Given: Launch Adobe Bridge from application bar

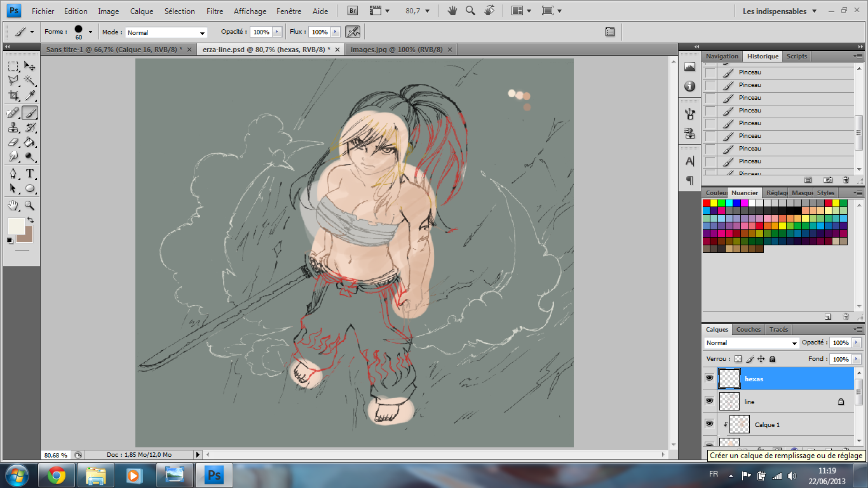Looking at the screenshot, I should (x=353, y=11).
